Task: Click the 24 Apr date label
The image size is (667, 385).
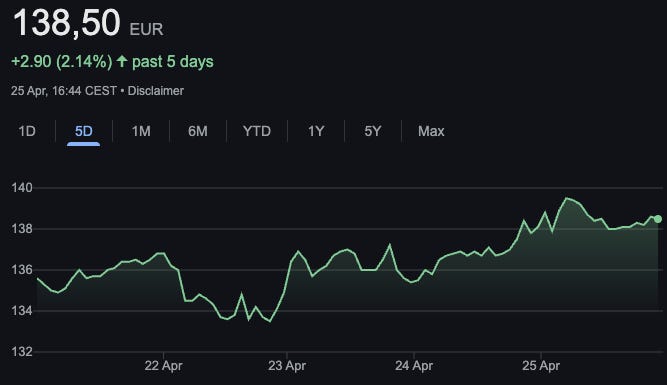Action: (414, 365)
